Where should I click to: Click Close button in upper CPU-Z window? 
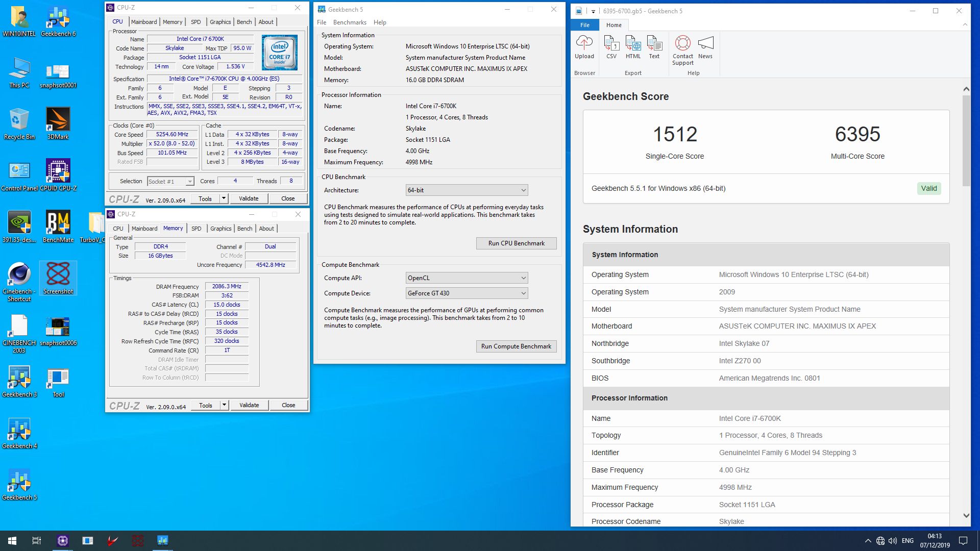tap(288, 198)
